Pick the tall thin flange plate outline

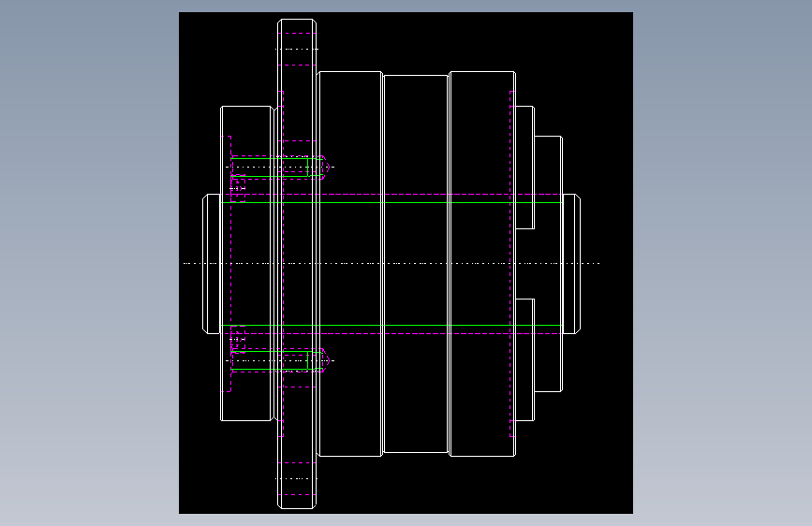coord(297,264)
